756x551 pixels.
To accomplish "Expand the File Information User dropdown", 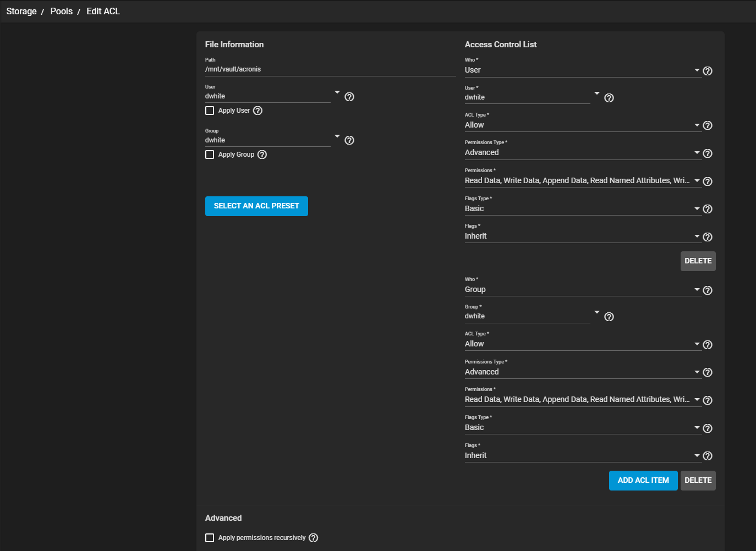I will (x=337, y=92).
